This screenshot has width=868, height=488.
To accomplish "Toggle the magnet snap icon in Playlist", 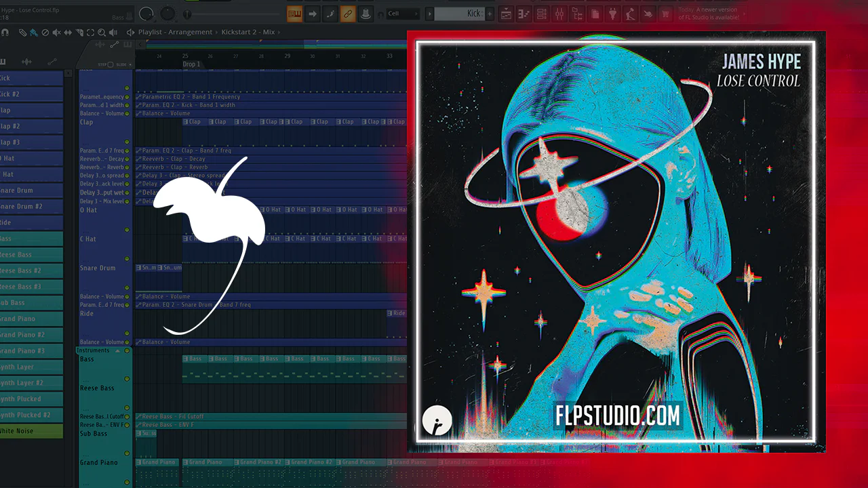I will click(x=3, y=32).
